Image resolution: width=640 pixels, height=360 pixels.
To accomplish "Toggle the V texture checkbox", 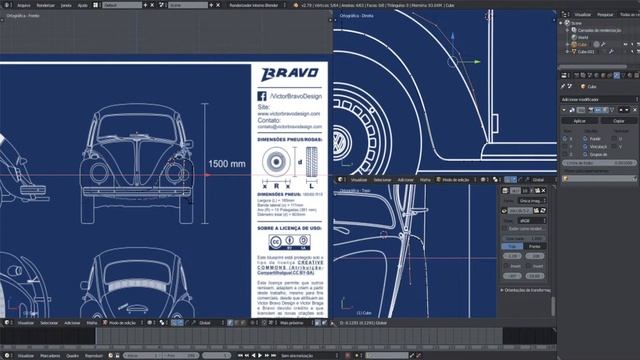I will pyautogui.click(x=614, y=147).
